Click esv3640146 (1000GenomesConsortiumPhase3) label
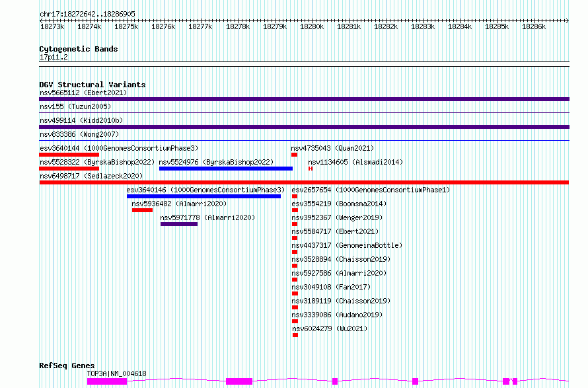Image resolution: width=588 pixels, height=388 pixels. [x=206, y=190]
